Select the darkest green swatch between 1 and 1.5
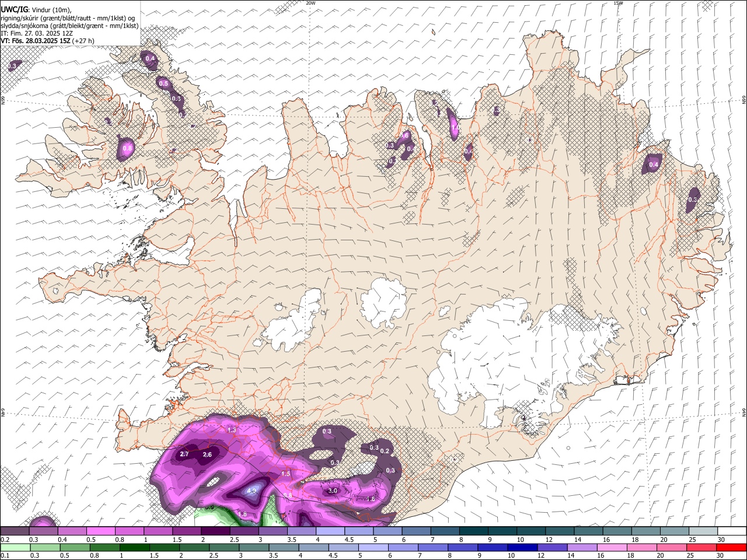The height and width of the screenshot is (560, 747). (x=134, y=547)
